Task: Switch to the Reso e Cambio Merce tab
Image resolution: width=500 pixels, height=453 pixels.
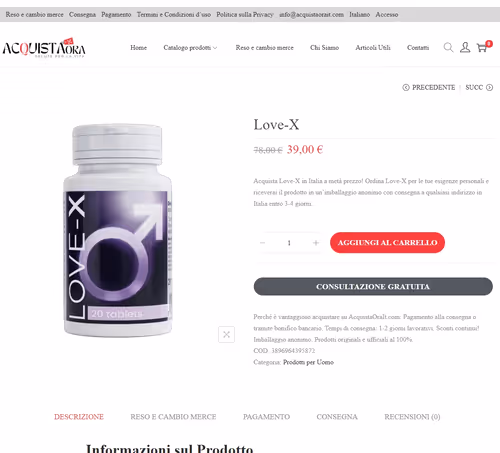Action: pos(173,417)
